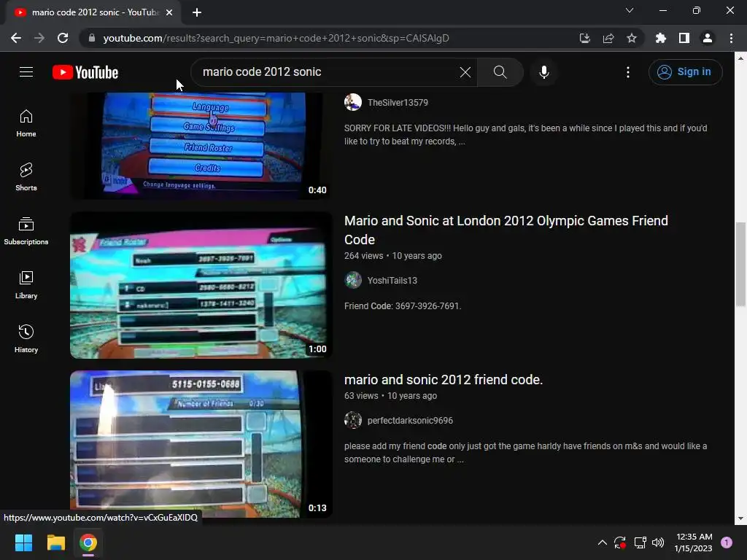Close the mario code 2012 sonic tab

[x=169, y=12]
